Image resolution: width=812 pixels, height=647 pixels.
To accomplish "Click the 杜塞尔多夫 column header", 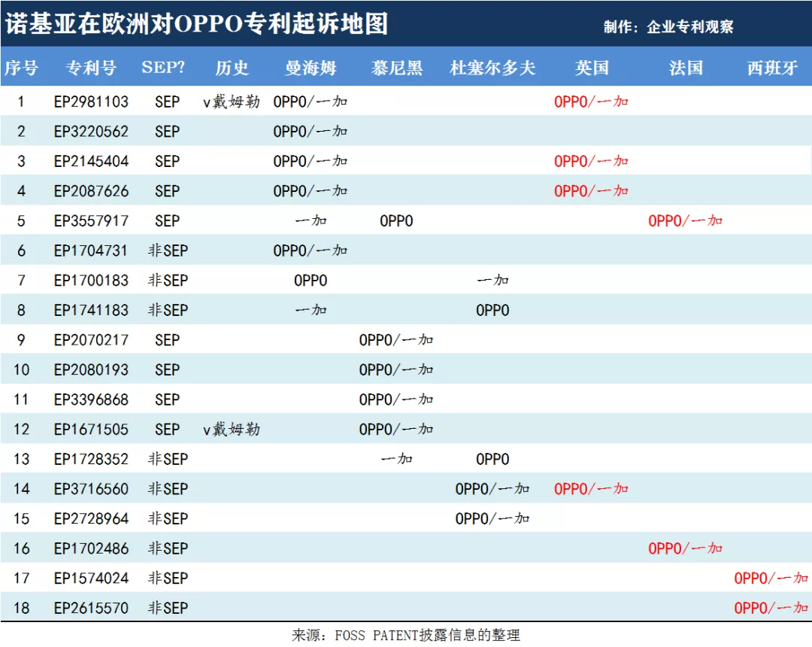I will [492, 68].
